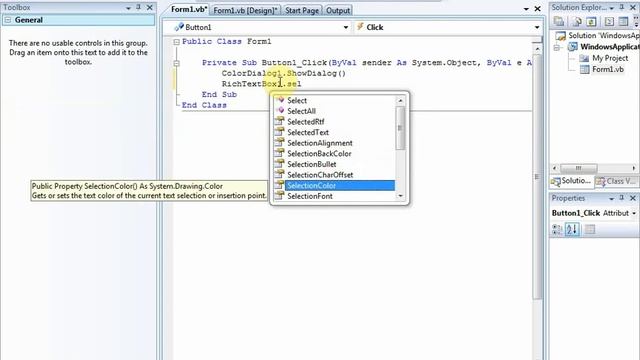This screenshot has height=360, width=640.
Task: Click Show All Files icon in Solution Explorer
Action: click(577, 22)
